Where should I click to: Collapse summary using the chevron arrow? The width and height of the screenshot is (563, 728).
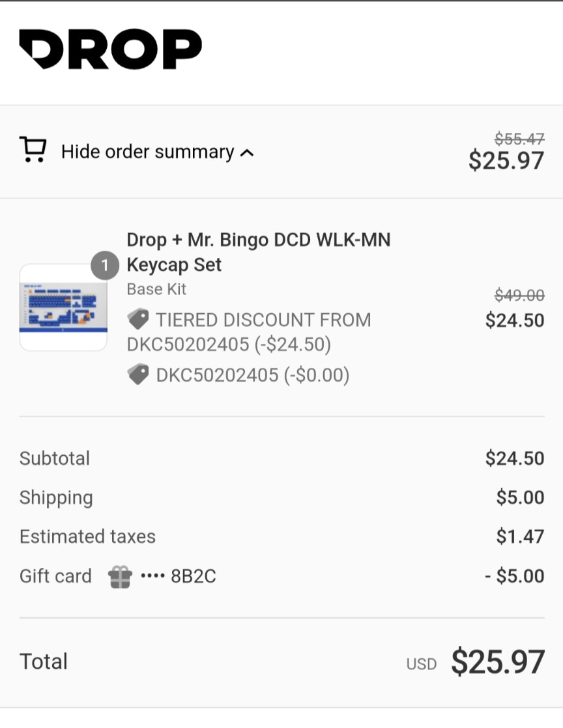coord(247,154)
